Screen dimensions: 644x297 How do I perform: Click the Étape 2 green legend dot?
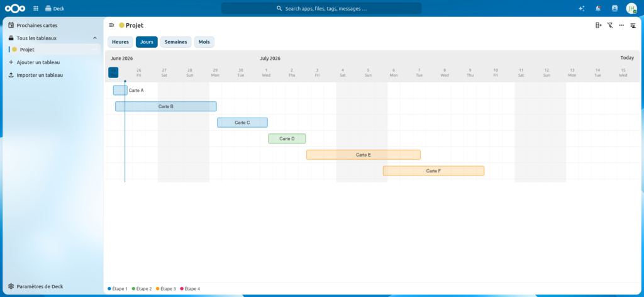[133, 289]
